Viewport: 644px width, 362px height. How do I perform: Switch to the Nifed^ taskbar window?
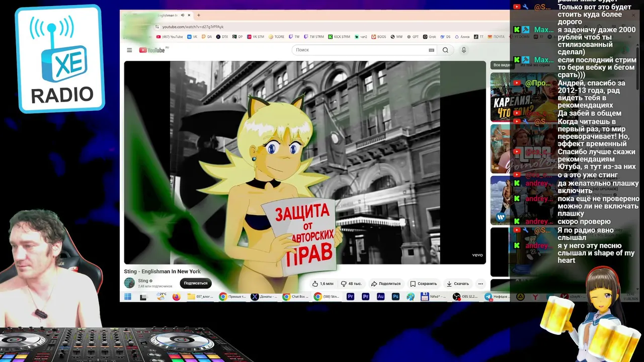[x=434, y=297]
